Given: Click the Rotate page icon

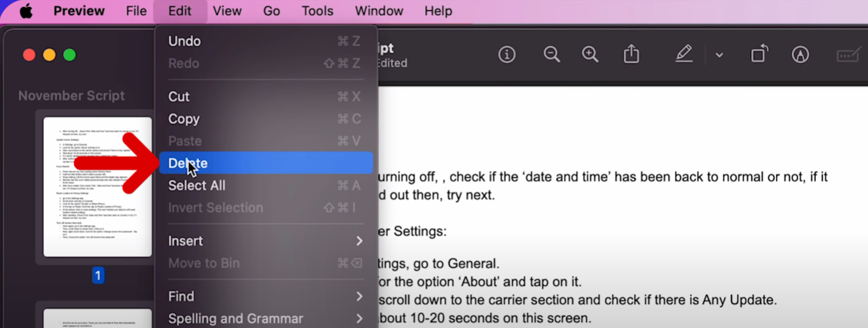Looking at the screenshot, I should coord(759,55).
